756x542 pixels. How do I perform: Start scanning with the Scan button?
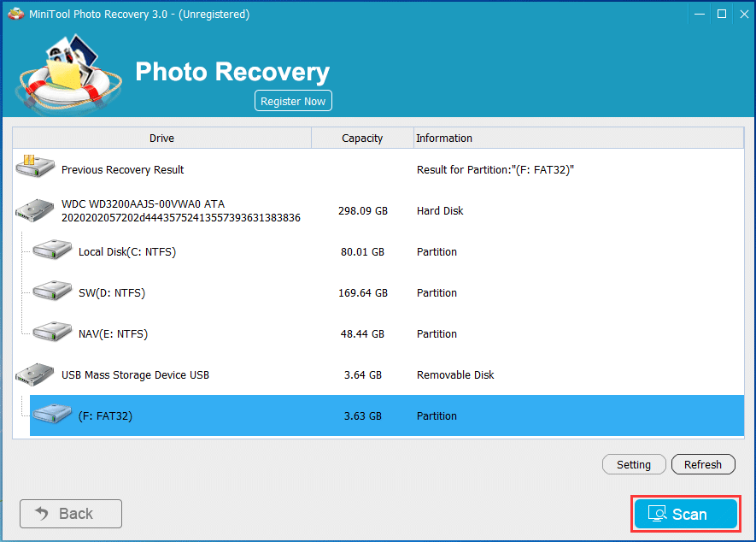point(685,514)
